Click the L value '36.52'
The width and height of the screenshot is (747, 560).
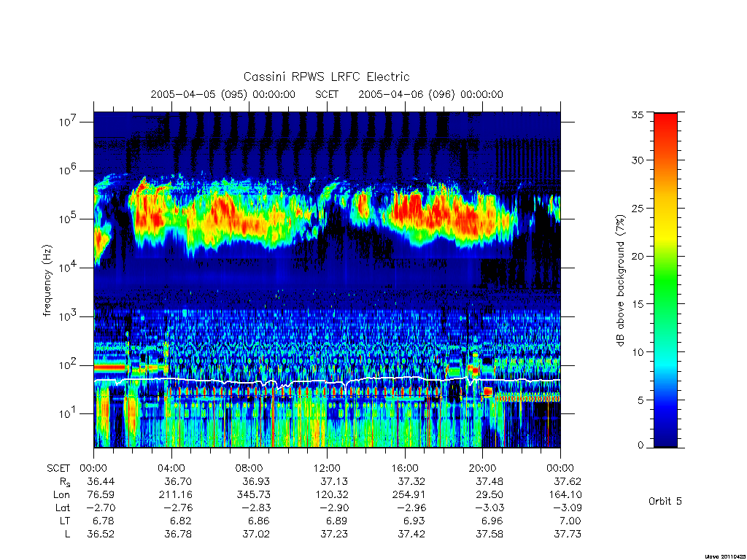click(x=101, y=534)
